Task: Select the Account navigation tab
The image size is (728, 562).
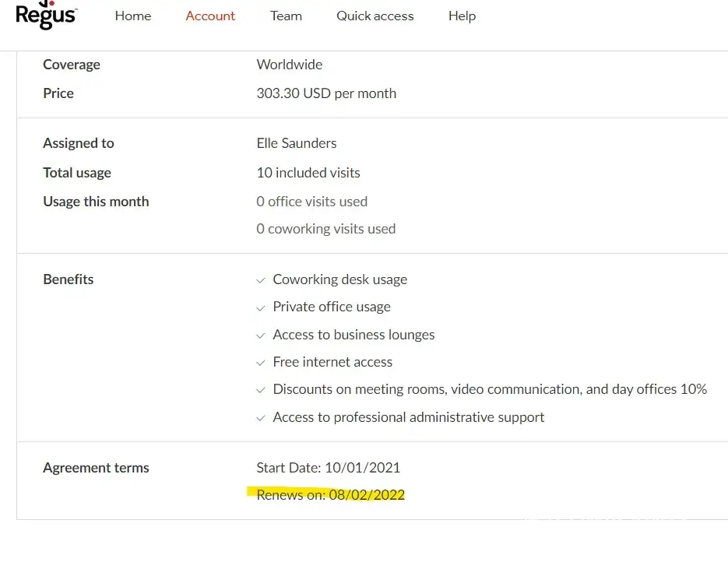Action: click(210, 16)
